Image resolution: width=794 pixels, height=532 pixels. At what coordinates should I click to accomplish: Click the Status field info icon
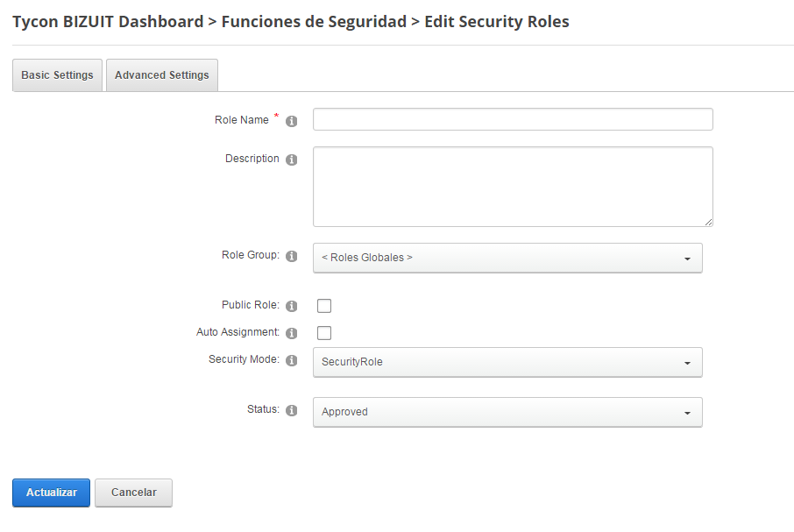pos(291,410)
